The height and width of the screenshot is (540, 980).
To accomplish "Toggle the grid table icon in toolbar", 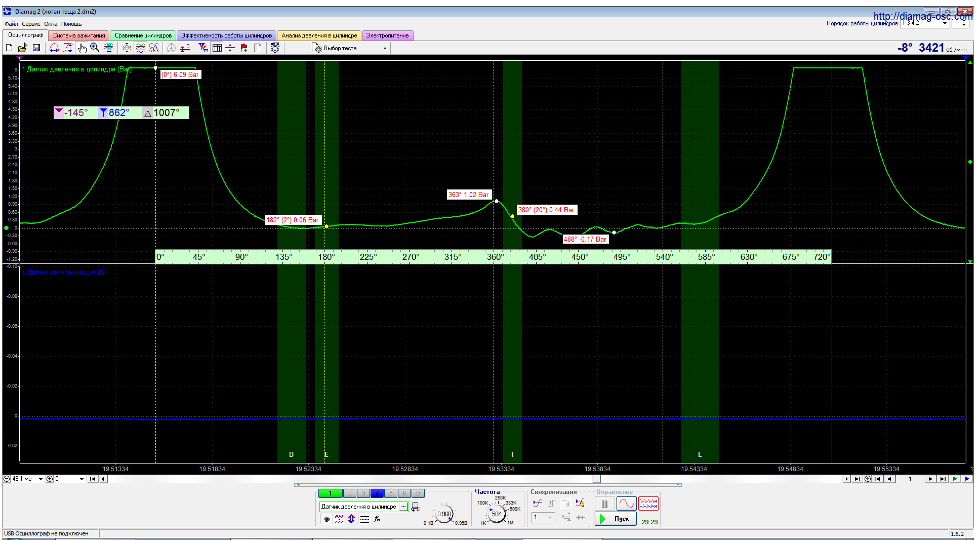I will tap(217, 48).
